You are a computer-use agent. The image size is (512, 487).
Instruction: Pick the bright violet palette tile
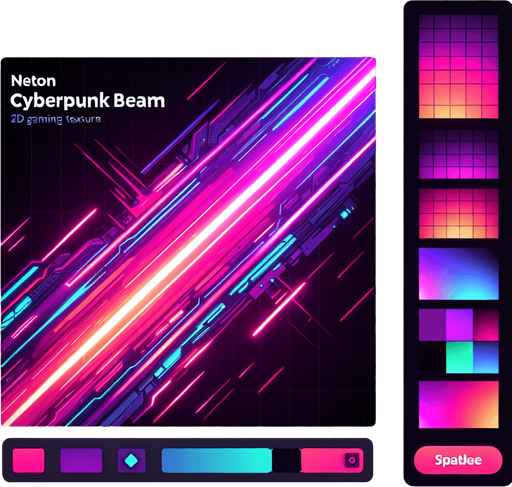click(459, 325)
